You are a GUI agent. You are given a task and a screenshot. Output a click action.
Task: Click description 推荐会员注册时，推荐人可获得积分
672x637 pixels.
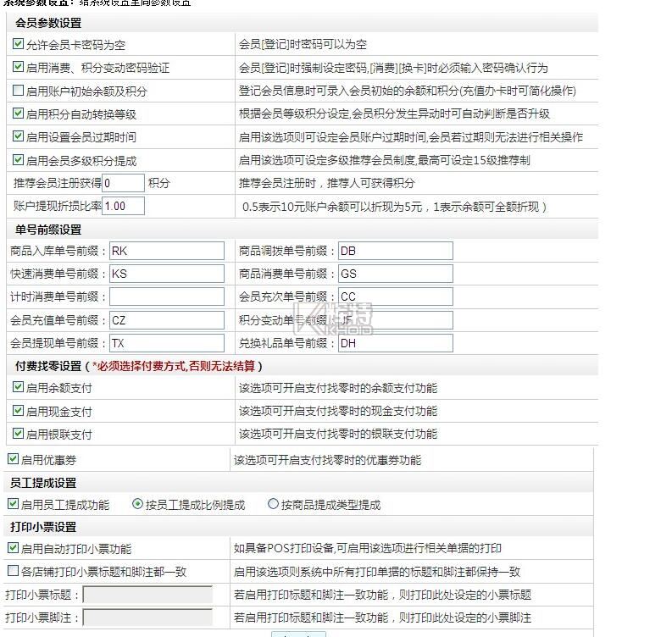click(326, 183)
